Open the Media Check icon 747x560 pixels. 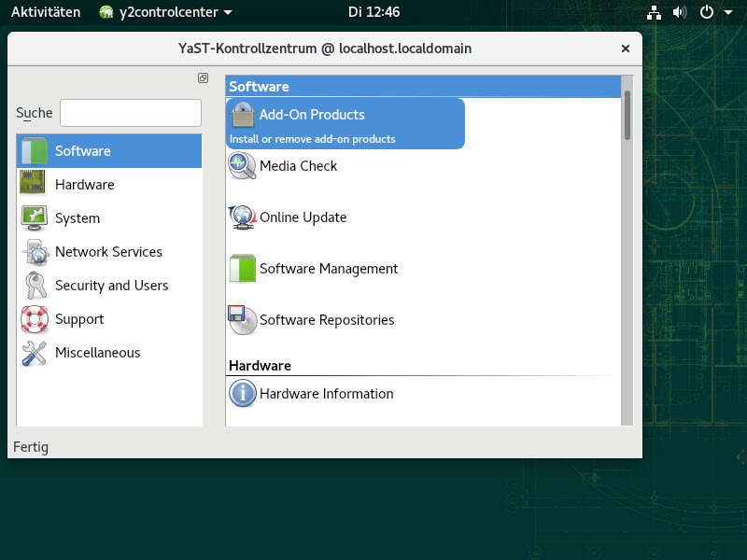[x=242, y=166]
